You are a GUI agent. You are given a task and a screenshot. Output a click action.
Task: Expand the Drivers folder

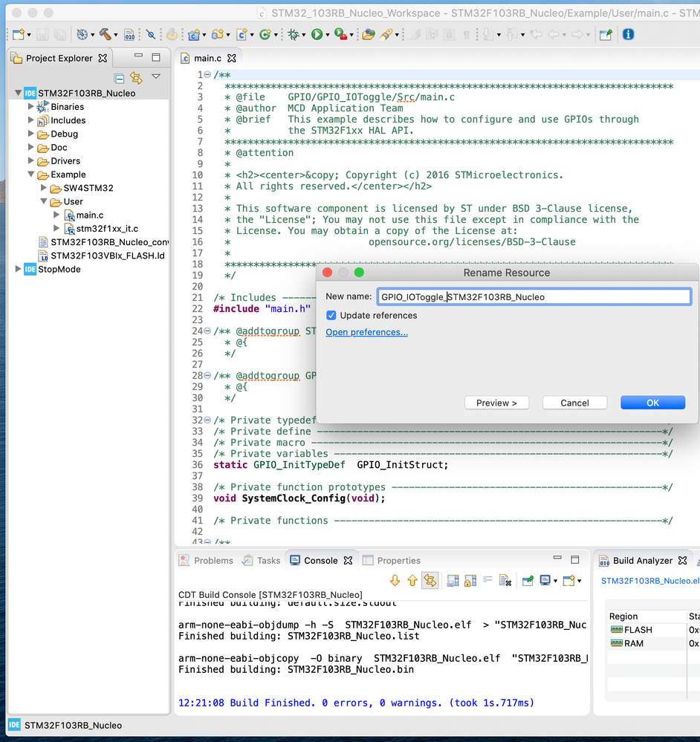pyautogui.click(x=30, y=160)
